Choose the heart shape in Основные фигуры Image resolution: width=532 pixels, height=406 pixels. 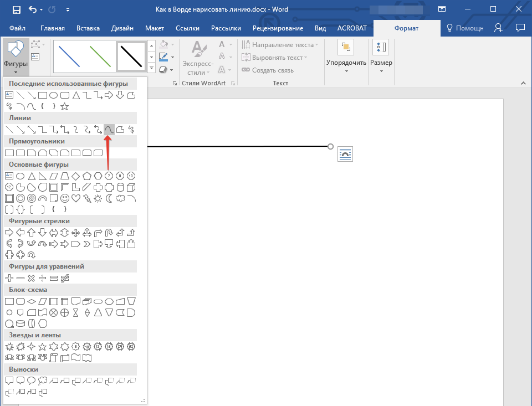(76, 198)
